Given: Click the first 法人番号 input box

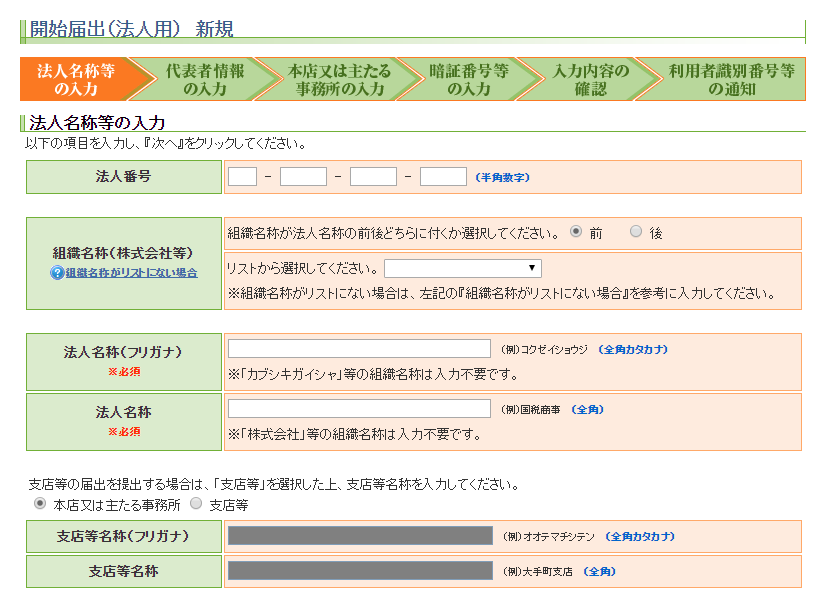Looking at the screenshot, I should click(242, 177).
